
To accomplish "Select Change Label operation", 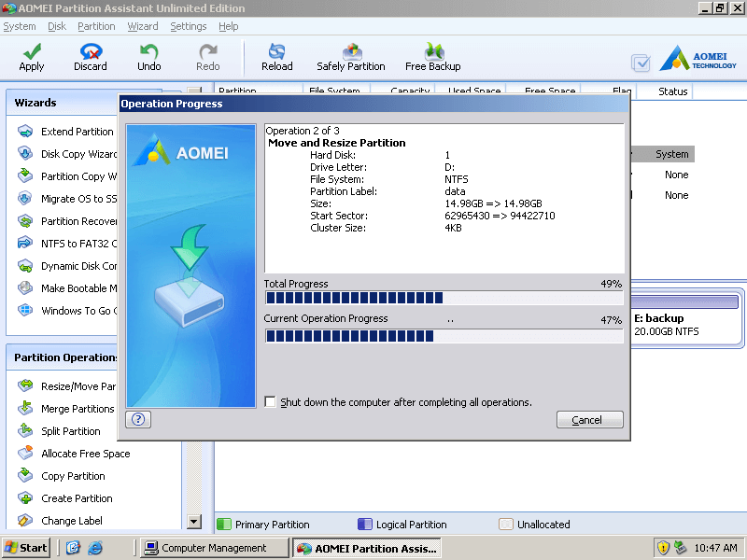I will 60,521.
